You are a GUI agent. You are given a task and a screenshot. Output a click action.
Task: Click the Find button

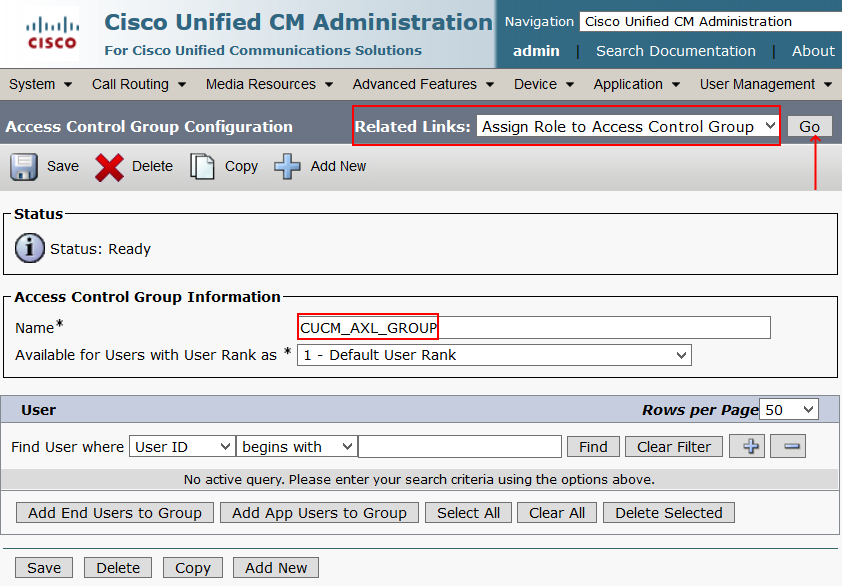point(593,446)
